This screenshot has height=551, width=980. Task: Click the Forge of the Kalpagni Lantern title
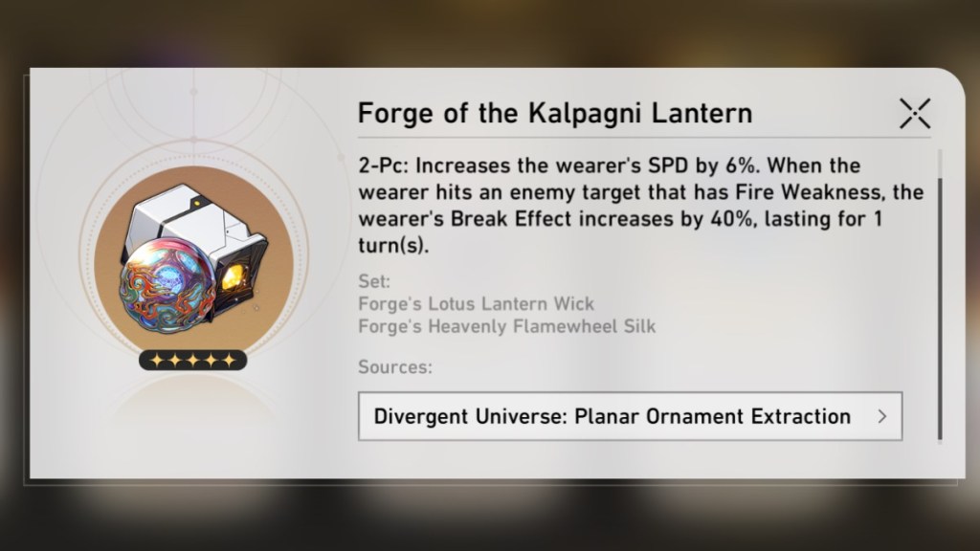click(555, 113)
